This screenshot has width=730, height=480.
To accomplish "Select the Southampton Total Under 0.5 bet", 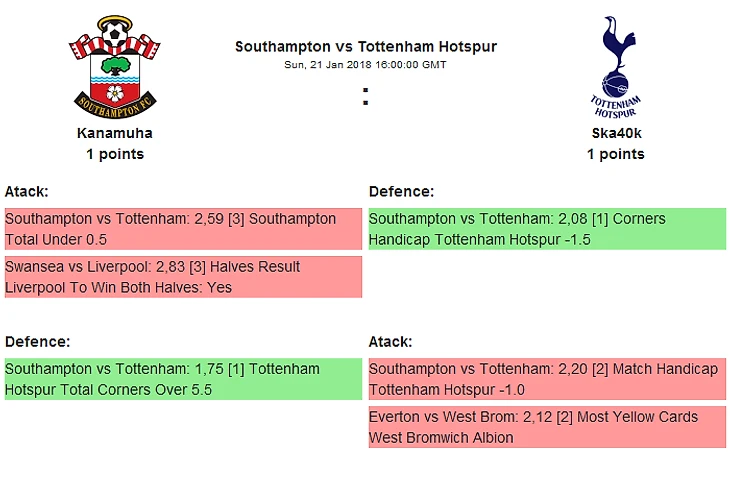I will click(183, 229).
